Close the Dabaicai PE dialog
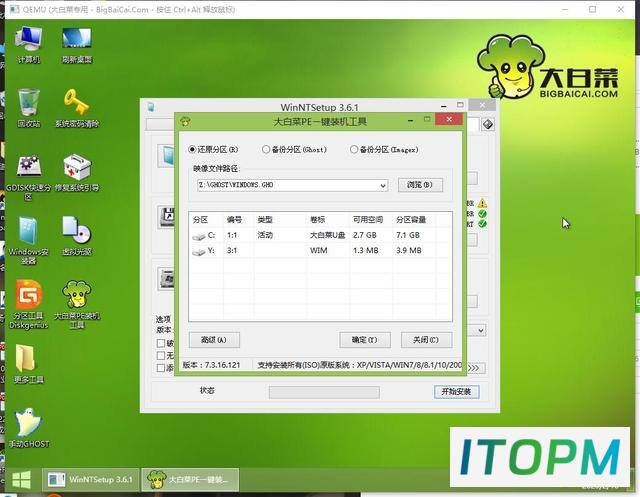The height and width of the screenshot is (497, 640). tap(449, 120)
